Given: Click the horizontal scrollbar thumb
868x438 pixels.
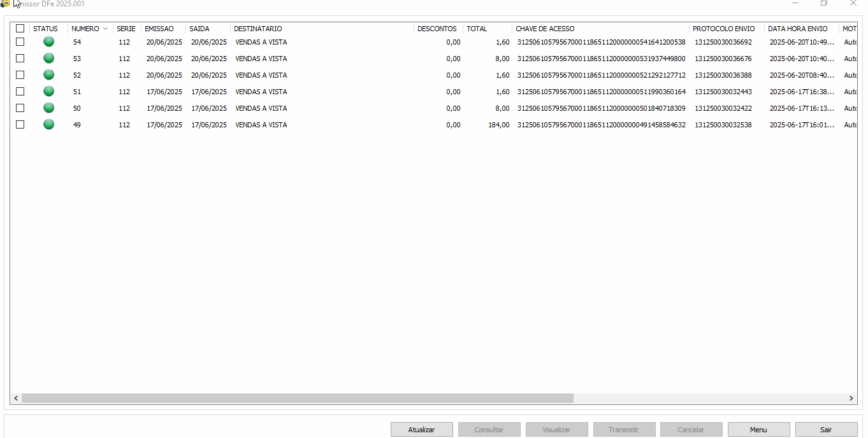Looking at the screenshot, I should (297, 399).
